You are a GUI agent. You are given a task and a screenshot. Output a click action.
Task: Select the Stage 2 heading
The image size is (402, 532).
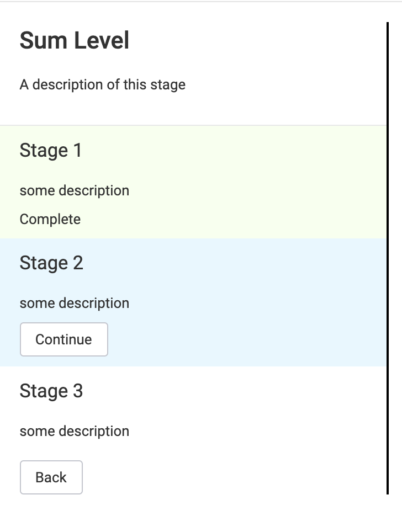click(x=51, y=263)
